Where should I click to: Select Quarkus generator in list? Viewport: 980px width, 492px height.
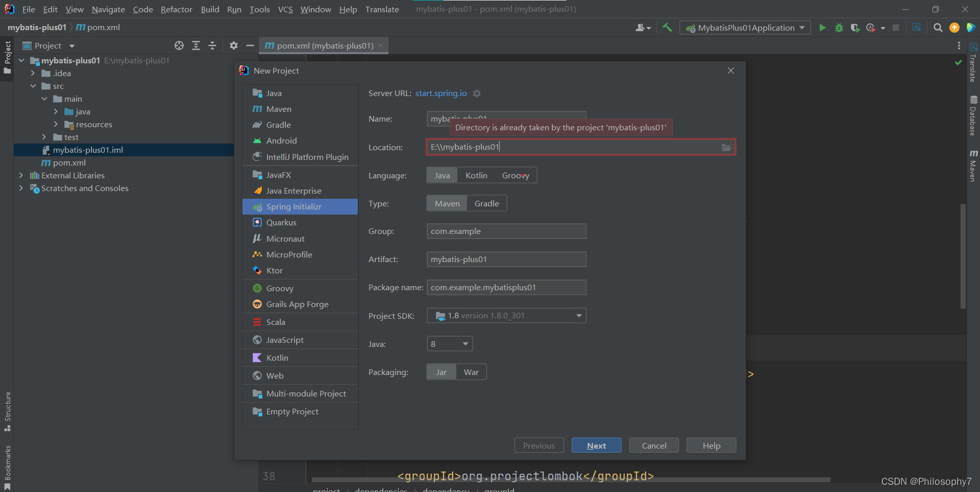coord(300,222)
